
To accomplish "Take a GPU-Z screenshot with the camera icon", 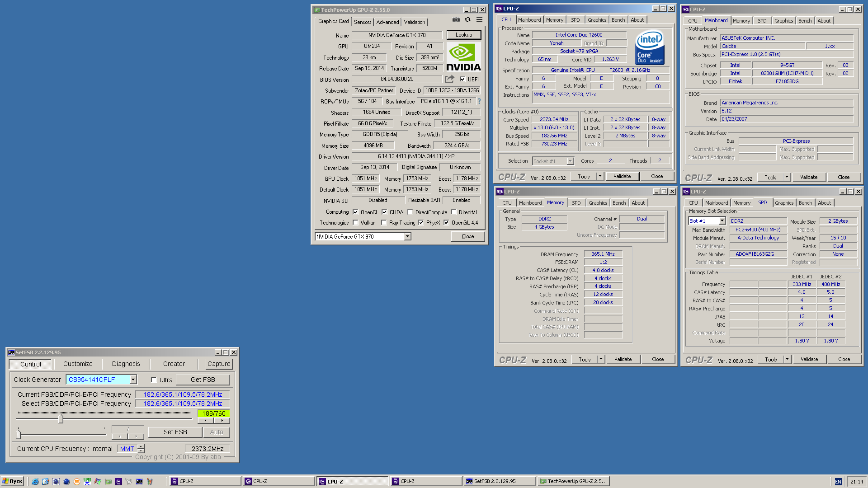I will click(456, 20).
